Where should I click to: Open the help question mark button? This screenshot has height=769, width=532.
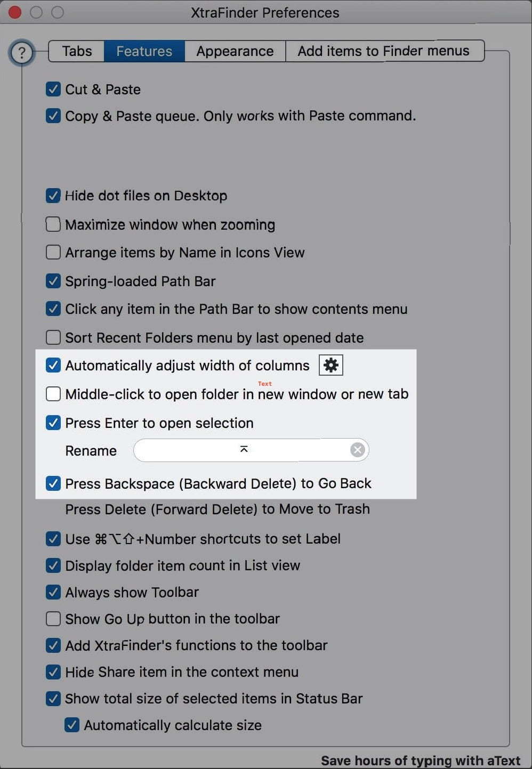coord(21,53)
